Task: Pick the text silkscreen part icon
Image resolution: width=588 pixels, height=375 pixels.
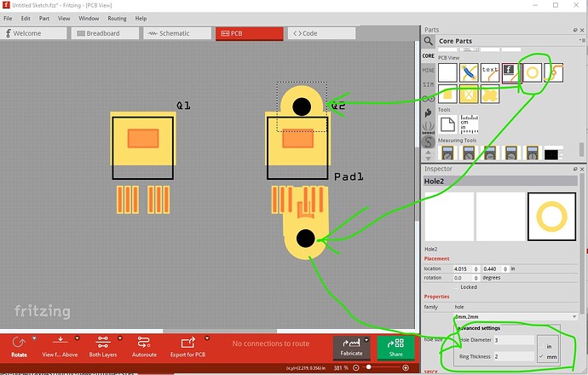Action: pyautogui.click(x=490, y=73)
